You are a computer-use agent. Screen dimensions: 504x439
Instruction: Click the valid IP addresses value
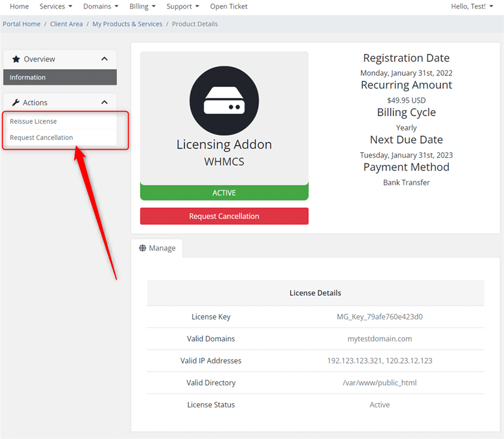pyautogui.click(x=380, y=361)
